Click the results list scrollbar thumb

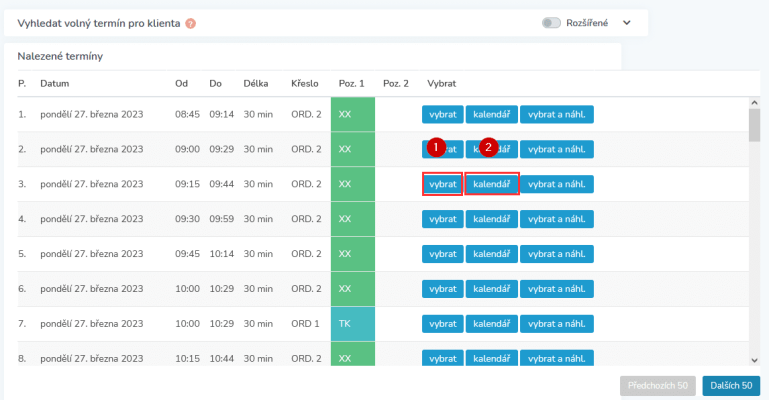click(x=754, y=125)
